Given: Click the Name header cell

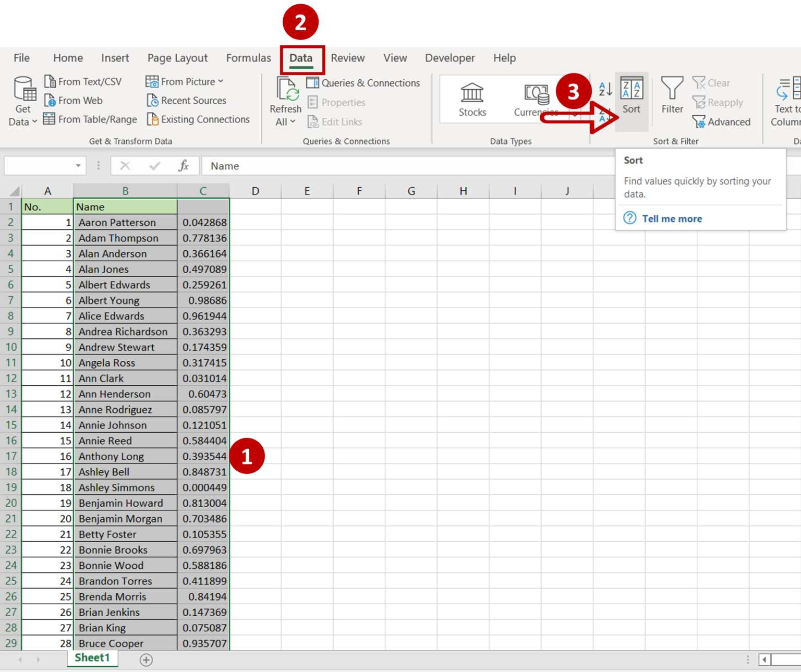Looking at the screenshot, I should coord(125,206).
